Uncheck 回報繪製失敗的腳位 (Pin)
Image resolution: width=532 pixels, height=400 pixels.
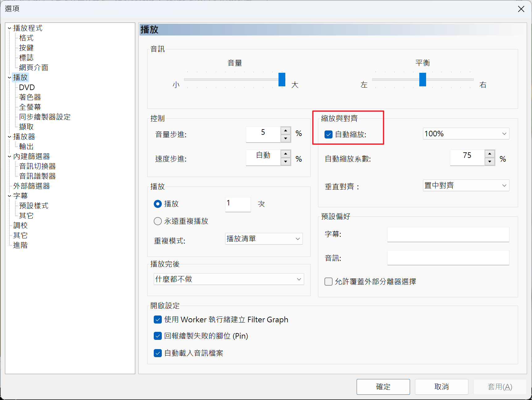tap(158, 336)
